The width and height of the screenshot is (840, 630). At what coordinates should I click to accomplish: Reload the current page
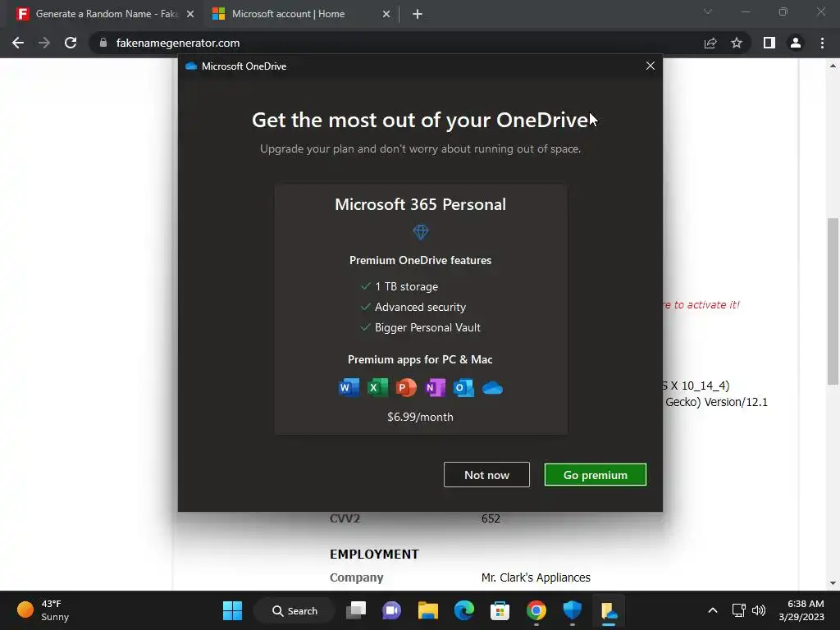71,43
